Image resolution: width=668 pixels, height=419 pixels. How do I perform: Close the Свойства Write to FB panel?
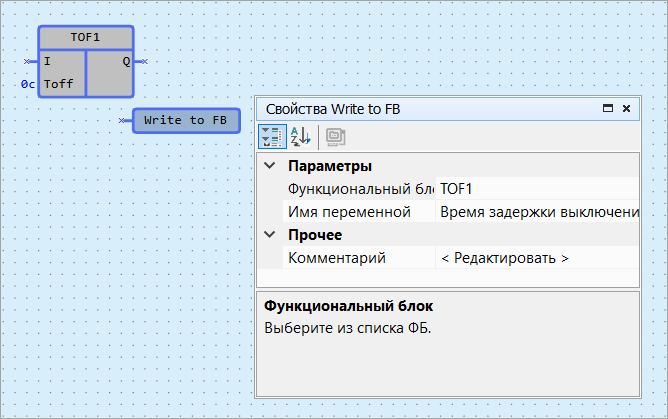[x=626, y=108]
